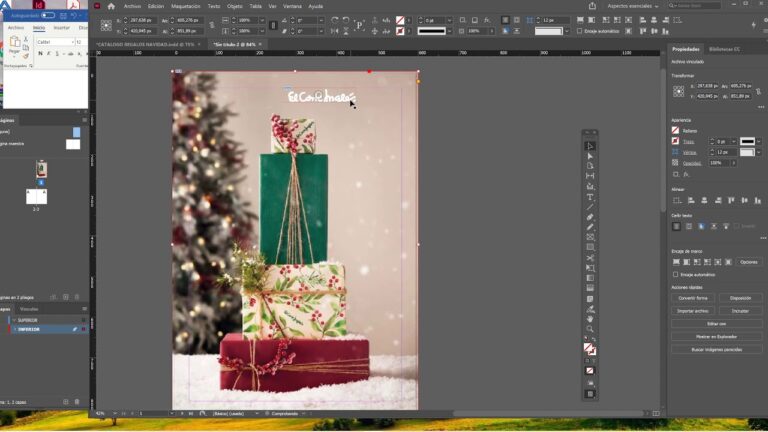Select the Selection tool in floating toolbar
Screen dimensions: 768x432
click(x=590, y=146)
